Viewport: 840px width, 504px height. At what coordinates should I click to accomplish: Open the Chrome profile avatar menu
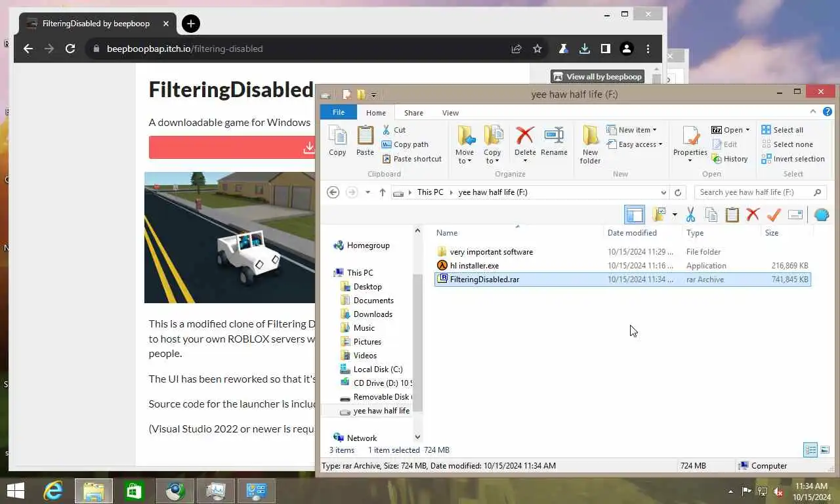point(627,49)
